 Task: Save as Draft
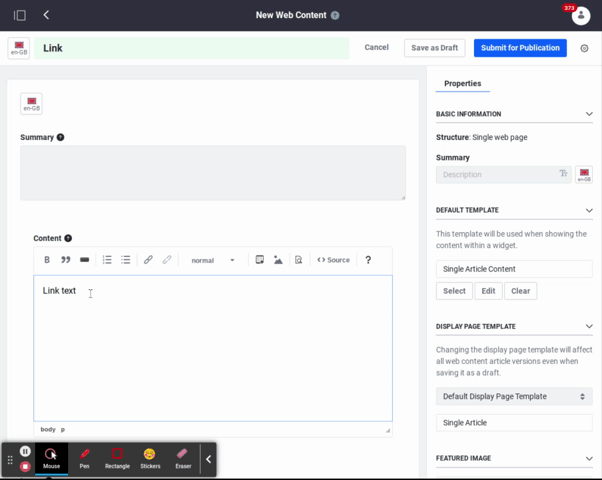coord(435,48)
